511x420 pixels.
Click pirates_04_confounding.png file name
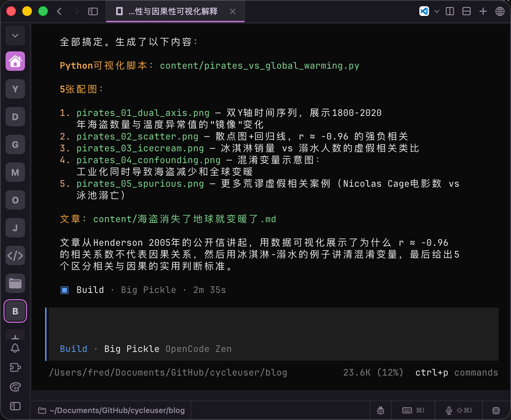pos(149,160)
